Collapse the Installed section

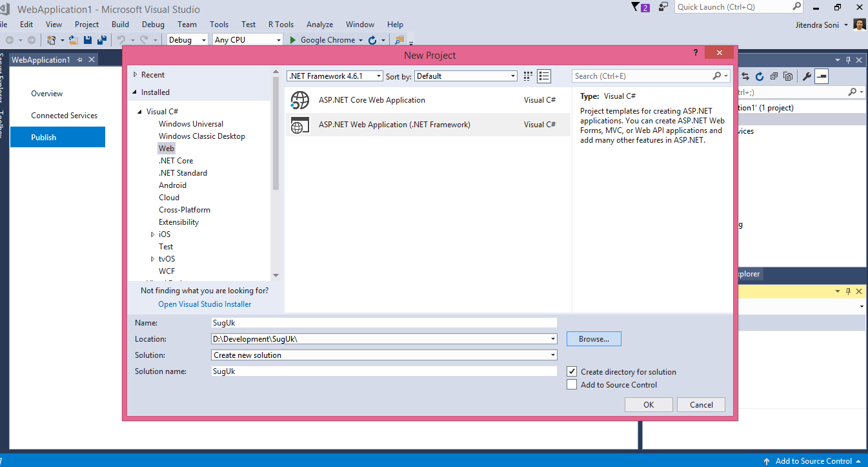[136, 92]
